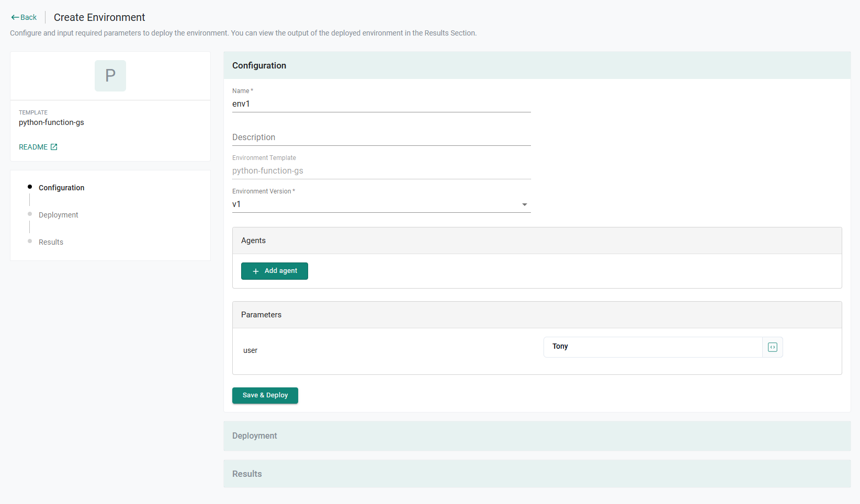Expand the Results section panel

[x=537, y=474]
